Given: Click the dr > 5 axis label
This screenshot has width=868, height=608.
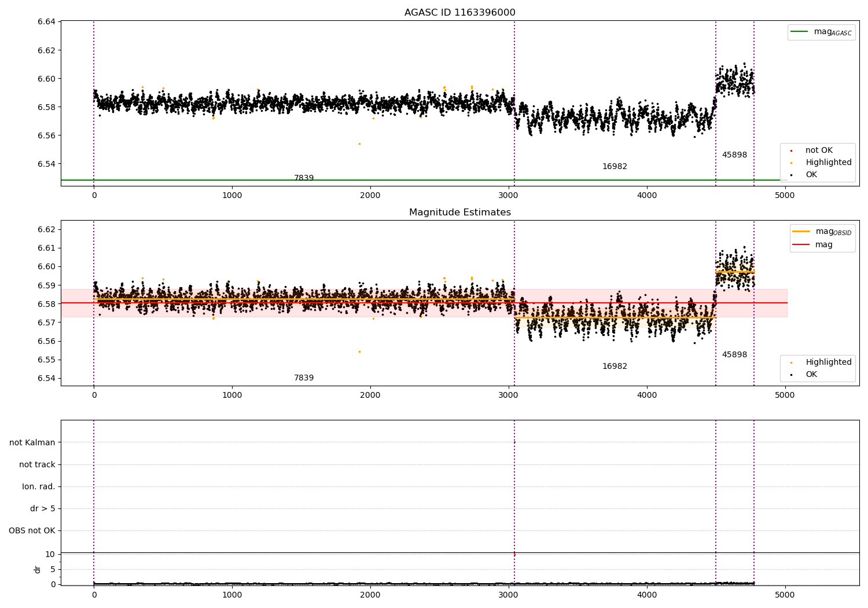Looking at the screenshot, I should (43, 509).
